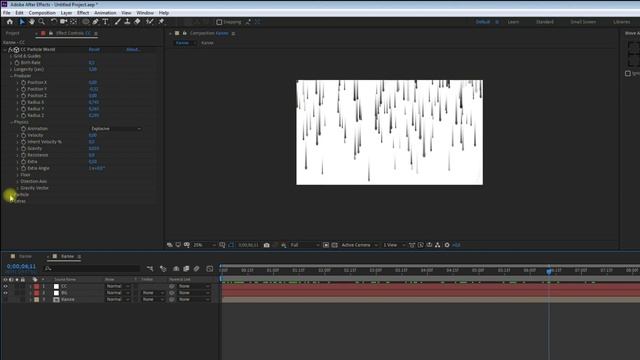640x360 pixels.
Task: Open the Animation menu
Action: (105, 13)
